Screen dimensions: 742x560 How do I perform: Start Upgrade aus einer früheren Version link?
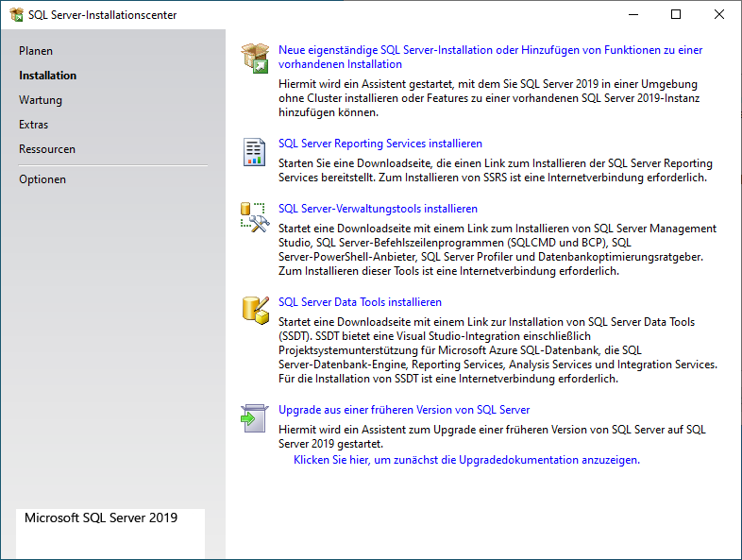coord(404,410)
